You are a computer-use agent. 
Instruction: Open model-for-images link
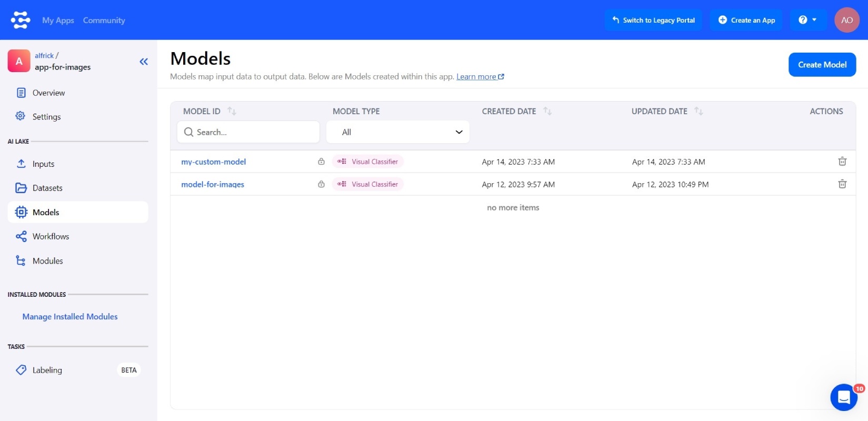213,184
